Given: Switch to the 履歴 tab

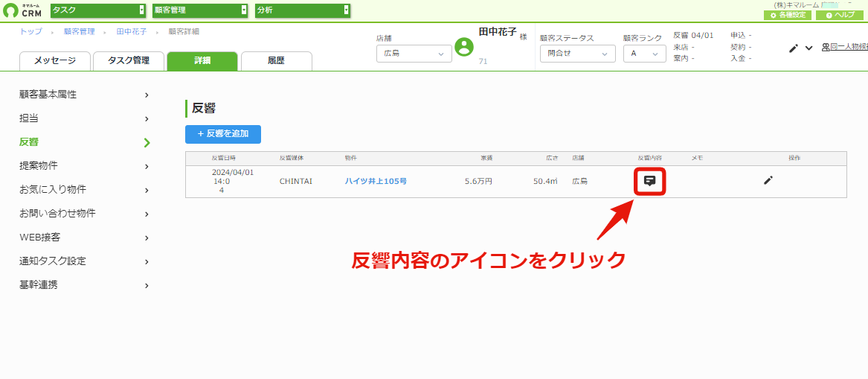Looking at the screenshot, I should pyautogui.click(x=276, y=61).
